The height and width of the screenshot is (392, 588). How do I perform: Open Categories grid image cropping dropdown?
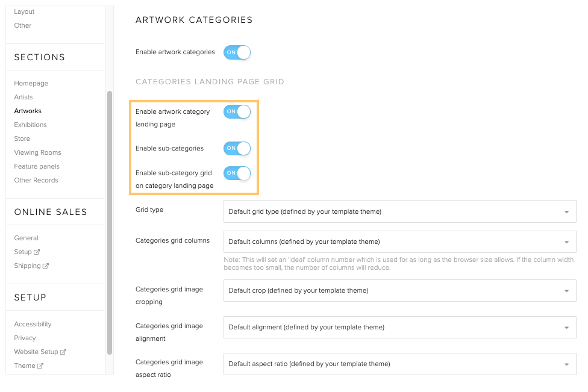399,290
